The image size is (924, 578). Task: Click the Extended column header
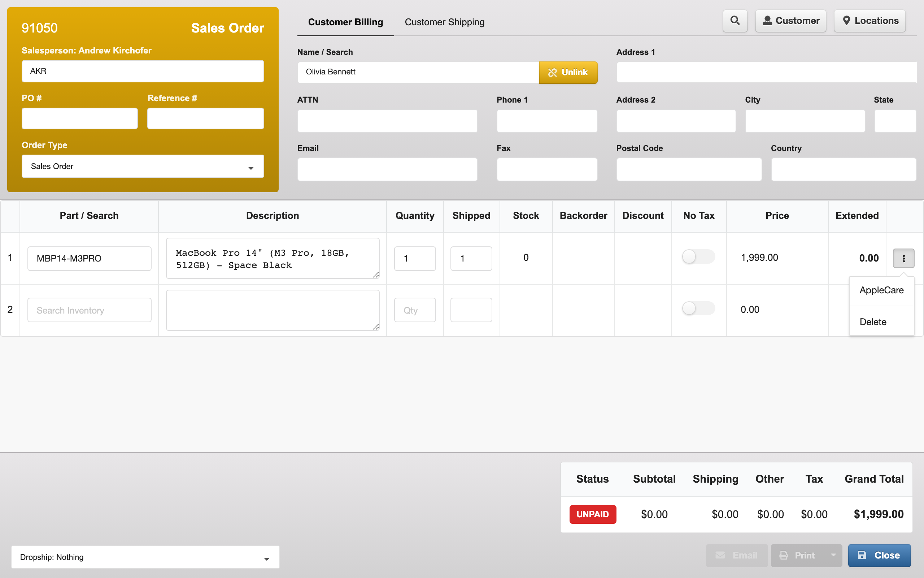[x=857, y=216]
